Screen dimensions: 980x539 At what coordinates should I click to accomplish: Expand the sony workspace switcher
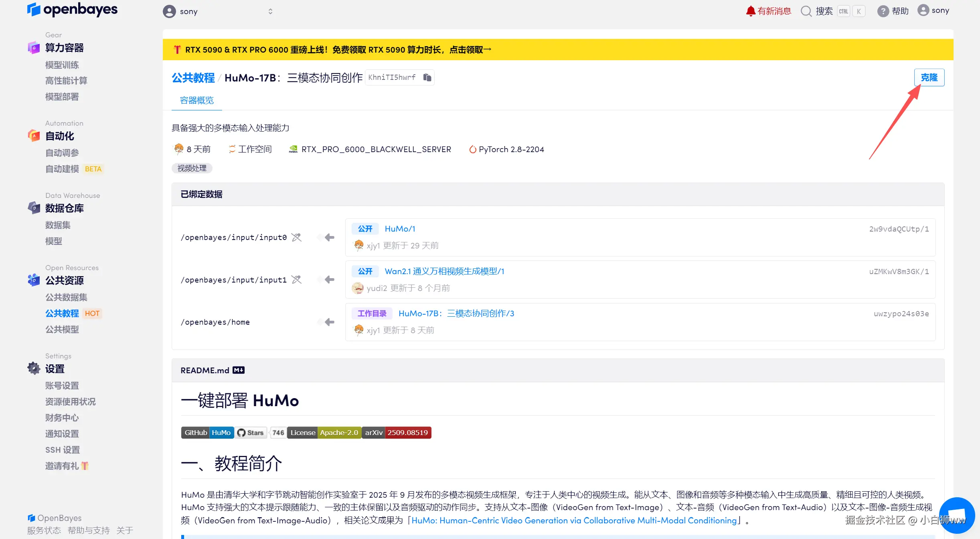point(270,11)
